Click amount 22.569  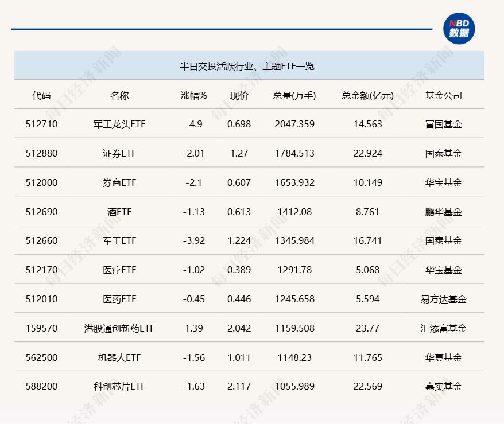point(368,386)
